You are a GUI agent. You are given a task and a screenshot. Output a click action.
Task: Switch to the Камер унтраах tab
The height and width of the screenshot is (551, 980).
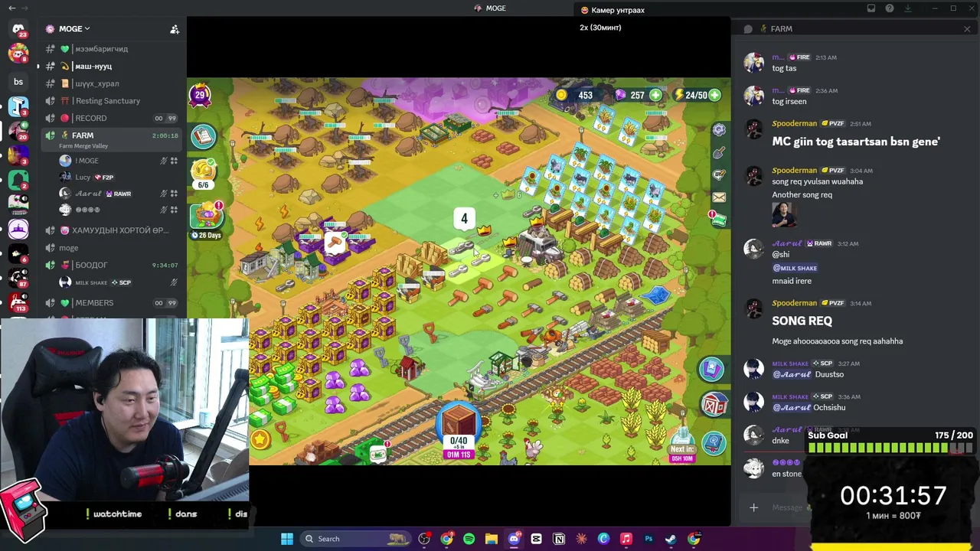(x=612, y=10)
